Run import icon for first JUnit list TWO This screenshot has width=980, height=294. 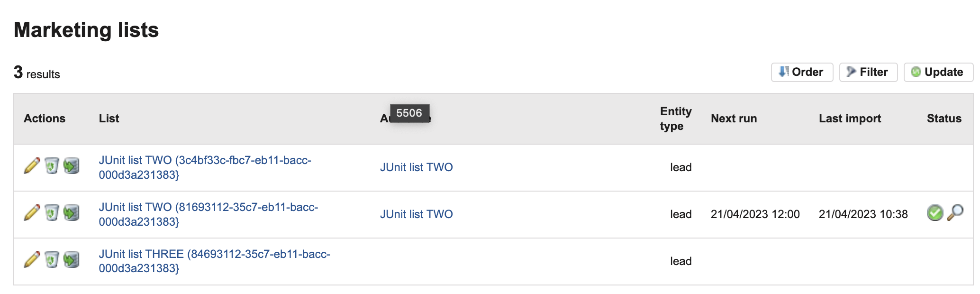click(x=72, y=166)
